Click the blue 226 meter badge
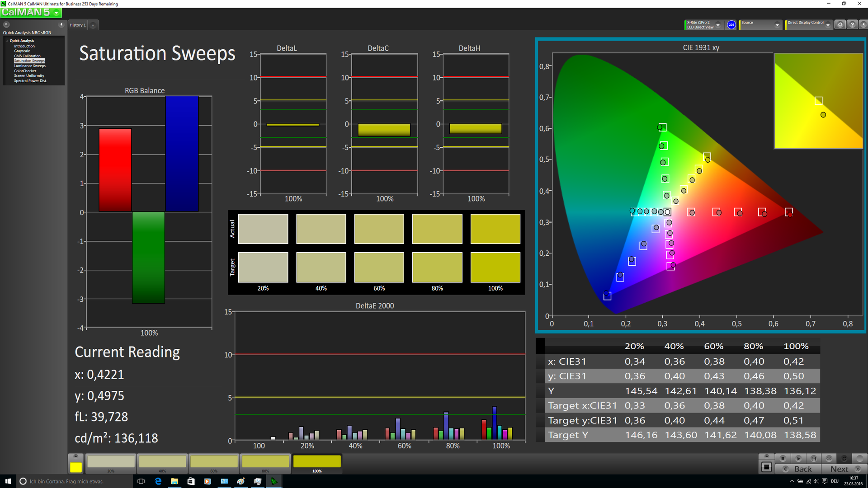 731,25
